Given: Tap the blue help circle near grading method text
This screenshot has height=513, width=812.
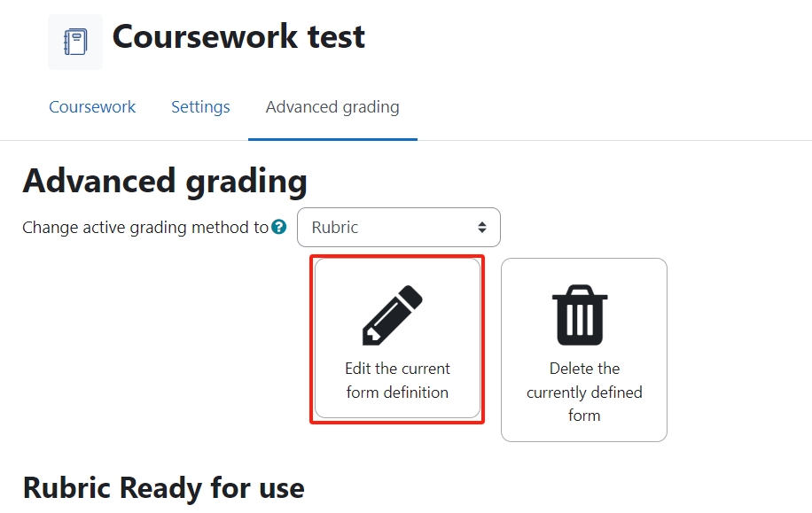Looking at the screenshot, I should pos(278,227).
